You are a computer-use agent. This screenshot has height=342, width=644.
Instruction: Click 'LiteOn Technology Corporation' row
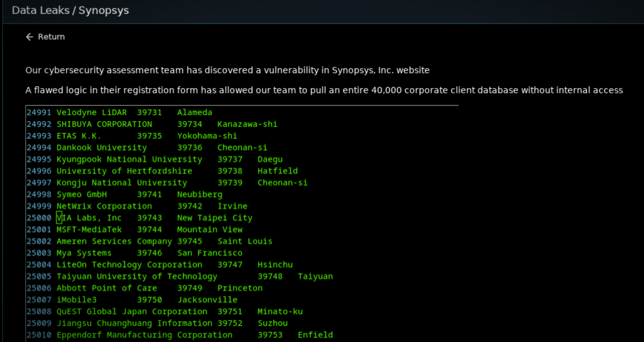click(129, 264)
